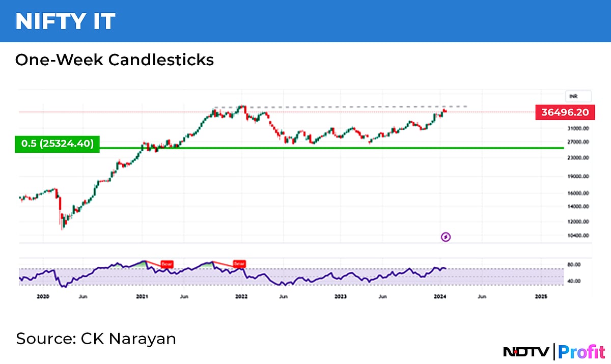
Task: Click the purple lightning marker on the chart
Action: (446, 237)
